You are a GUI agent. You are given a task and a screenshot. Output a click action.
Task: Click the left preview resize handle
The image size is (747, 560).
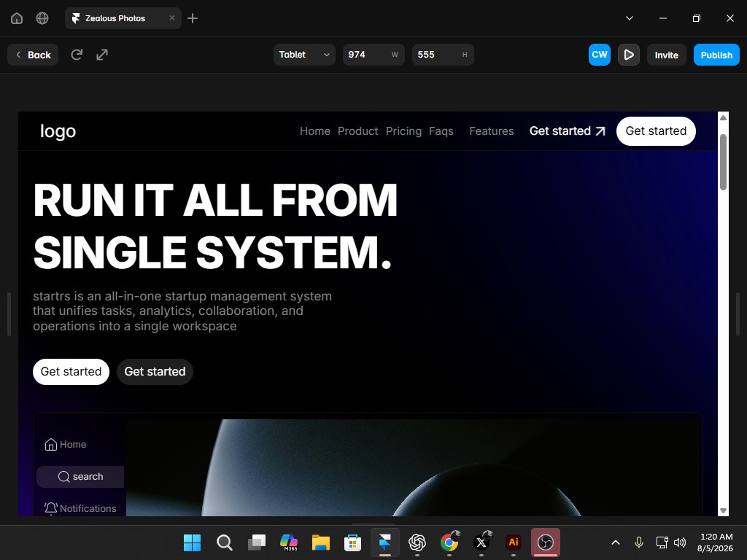click(x=9, y=314)
